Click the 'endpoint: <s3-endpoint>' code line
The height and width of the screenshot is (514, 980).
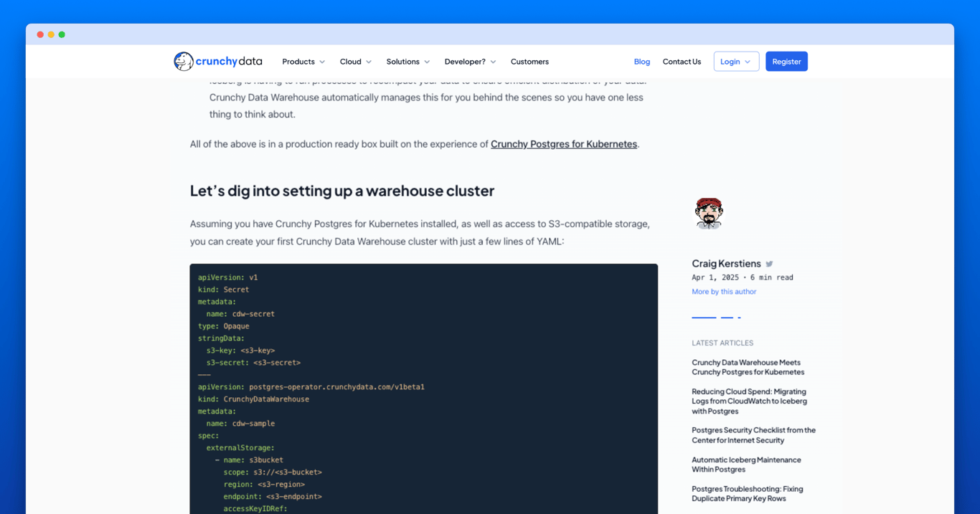(273, 497)
